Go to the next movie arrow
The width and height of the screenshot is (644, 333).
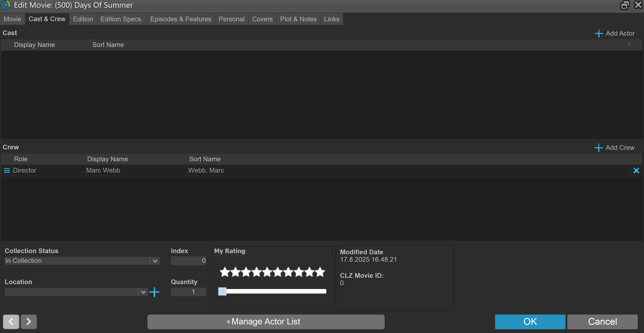[29, 321]
